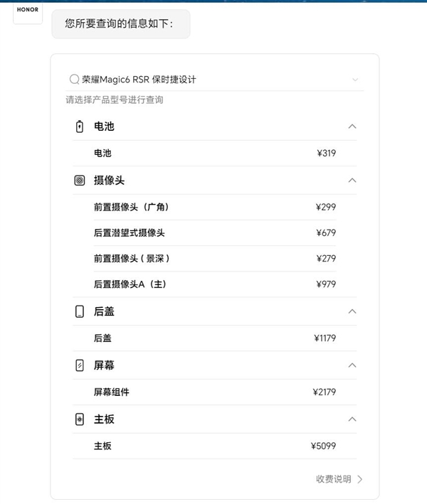Select the 后置潜望式摄像头 price row
The width and height of the screenshot is (427, 504).
[214, 232]
